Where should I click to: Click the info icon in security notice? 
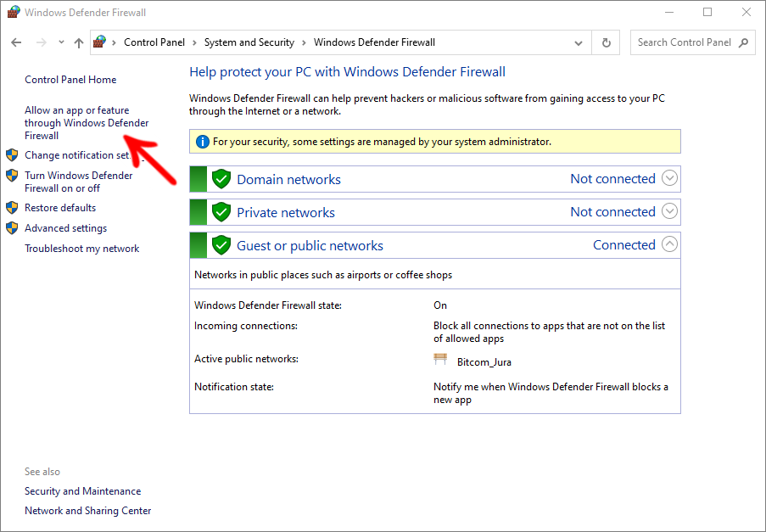202,142
